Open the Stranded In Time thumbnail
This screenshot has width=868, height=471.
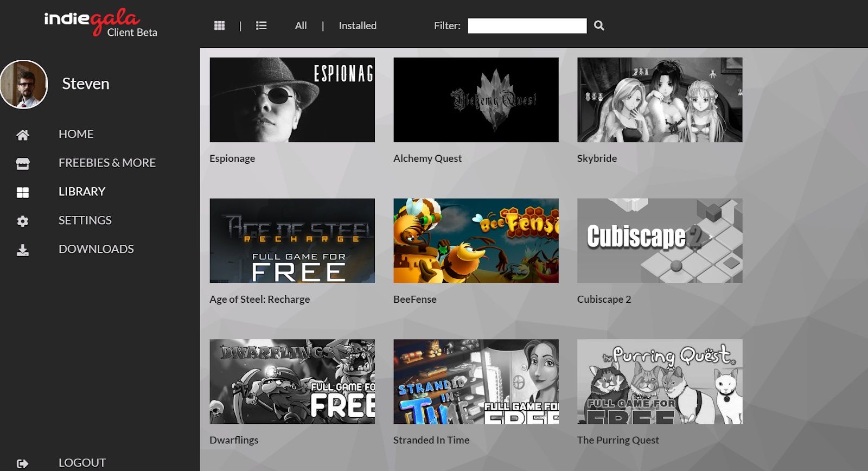point(476,382)
